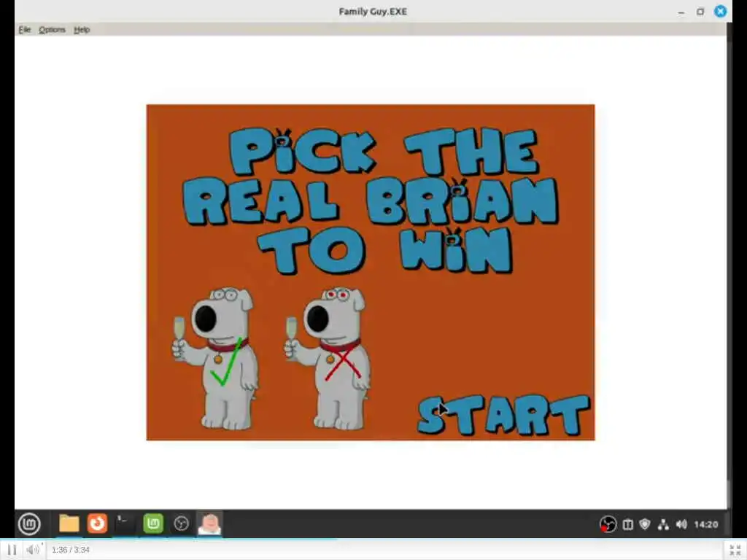747x560 pixels.
Task: Launch the orange Firefox icon in taskbar
Action: [x=97, y=524]
